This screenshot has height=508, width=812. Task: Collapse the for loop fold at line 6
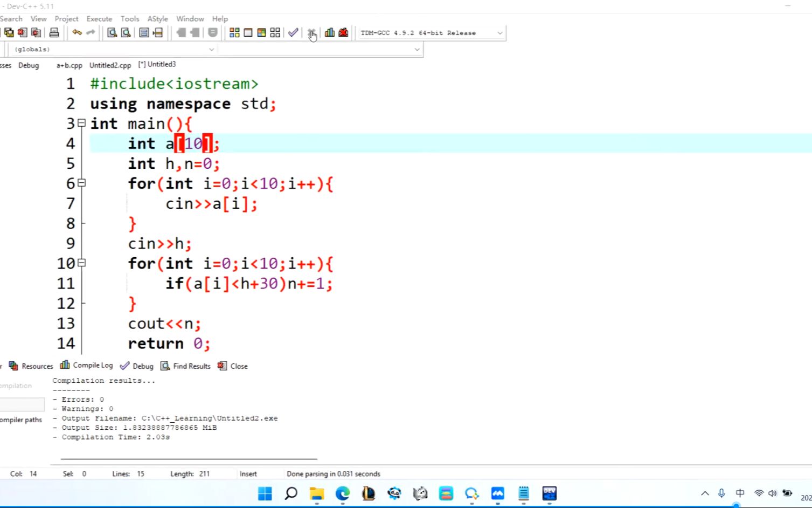[x=81, y=183]
